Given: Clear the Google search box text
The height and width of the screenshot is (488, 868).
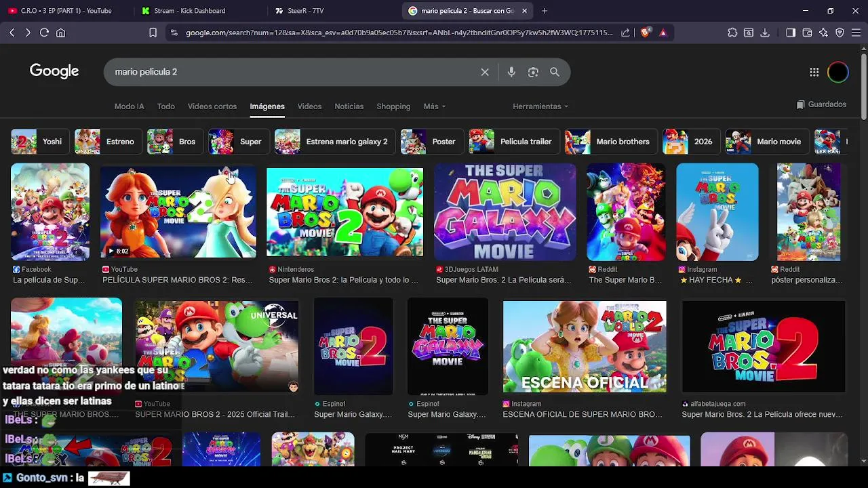Looking at the screenshot, I should (x=485, y=72).
